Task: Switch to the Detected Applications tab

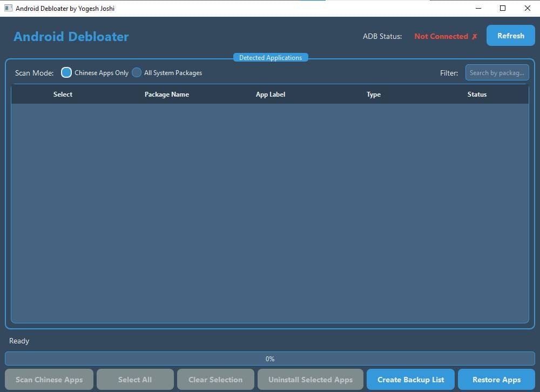Action: pyautogui.click(x=270, y=57)
